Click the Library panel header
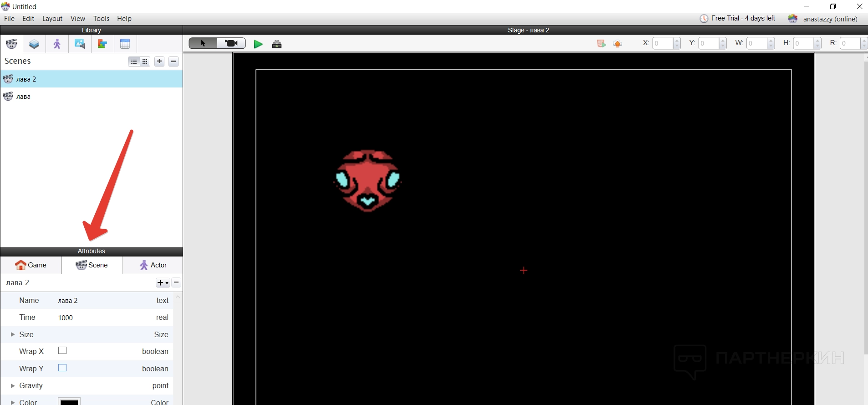The width and height of the screenshot is (868, 405). (x=91, y=30)
